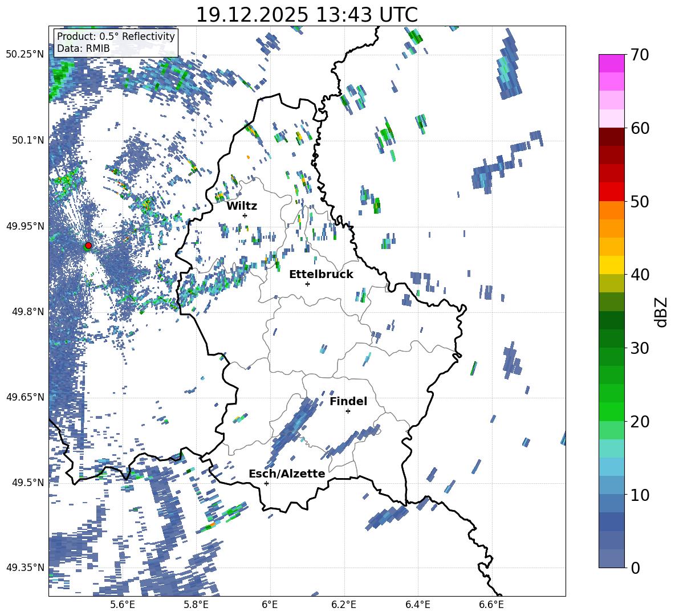This screenshot has height=616, width=675.
Task: Click the 49.95°N latitude label
Action: point(25,226)
